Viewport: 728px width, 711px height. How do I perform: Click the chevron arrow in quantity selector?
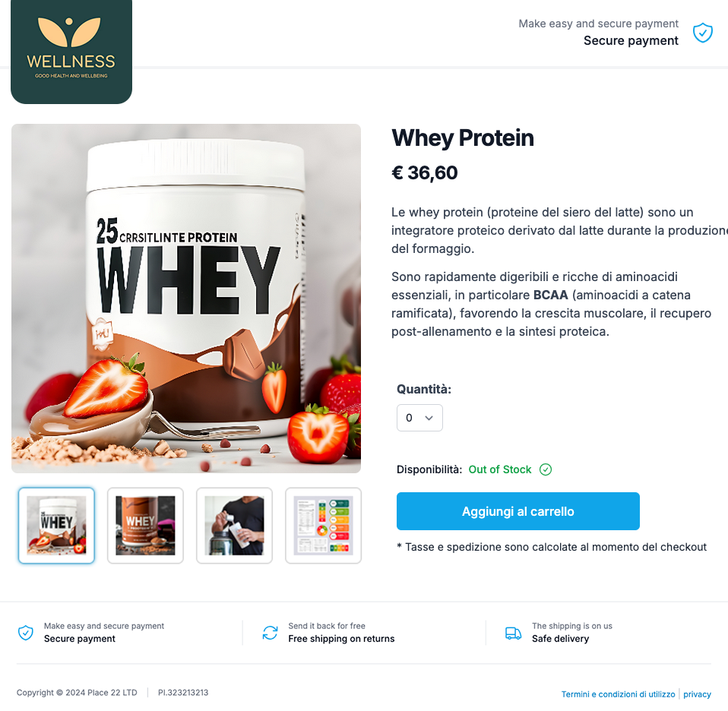pos(429,418)
